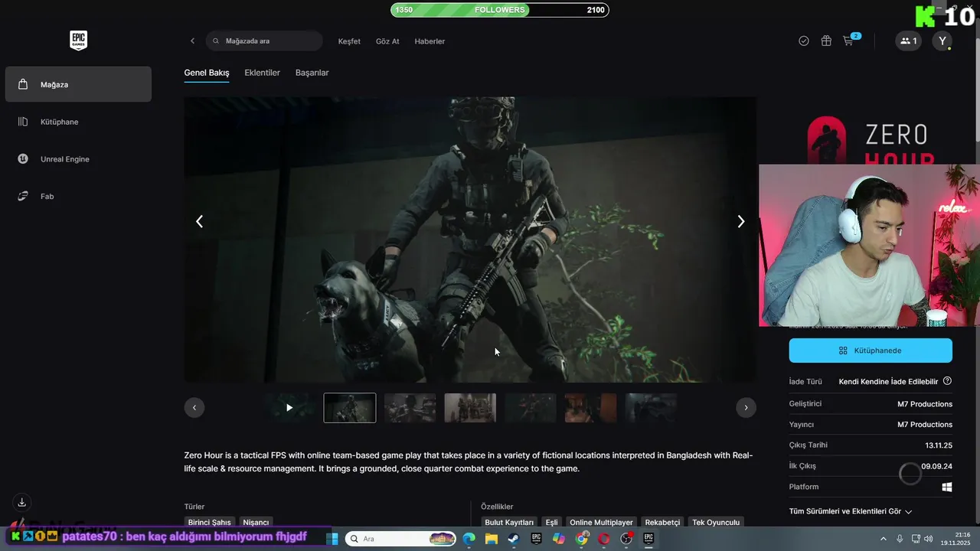Open downloads icon in the sidebar
Screen dimensions: 980x551
[x=22, y=502]
